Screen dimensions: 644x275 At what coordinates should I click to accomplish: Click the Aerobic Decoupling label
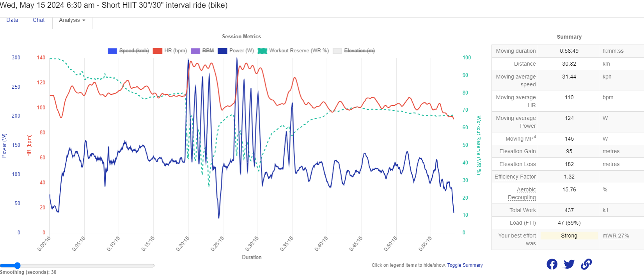pos(522,194)
